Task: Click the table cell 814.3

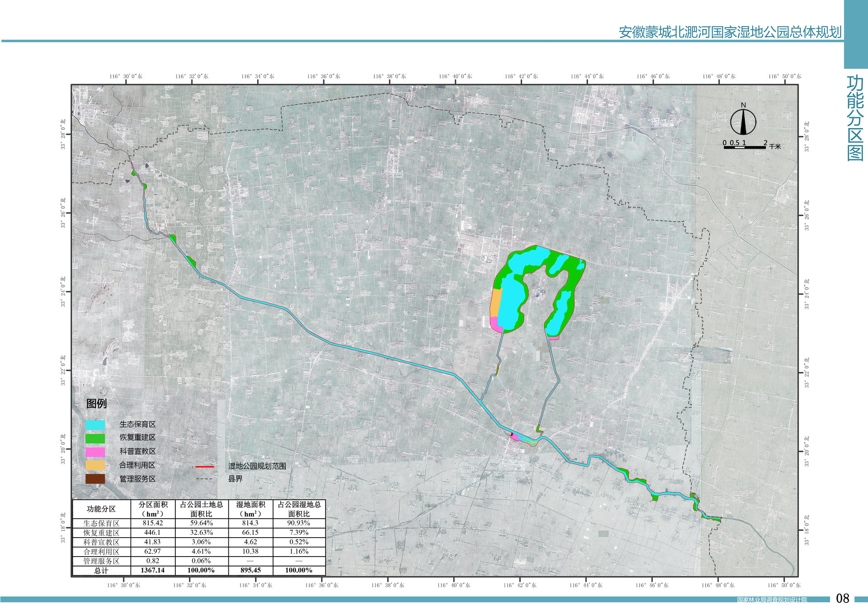Action: (x=250, y=523)
